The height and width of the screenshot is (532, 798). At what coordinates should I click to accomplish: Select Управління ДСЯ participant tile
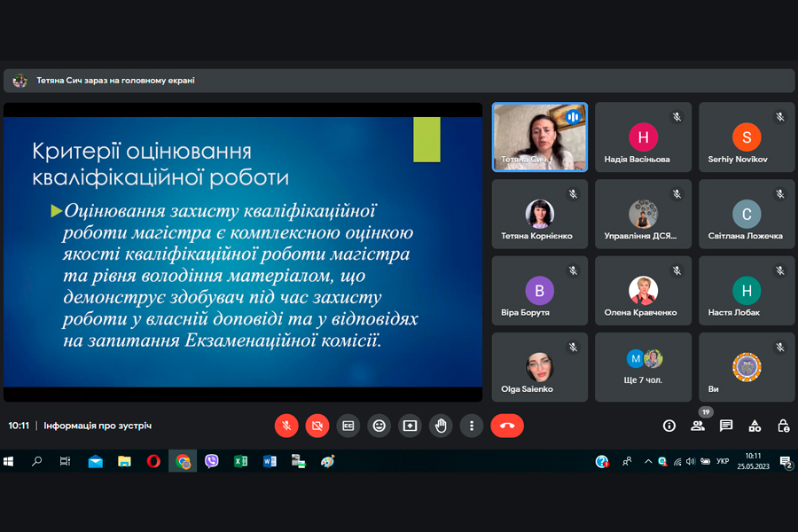pos(644,214)
